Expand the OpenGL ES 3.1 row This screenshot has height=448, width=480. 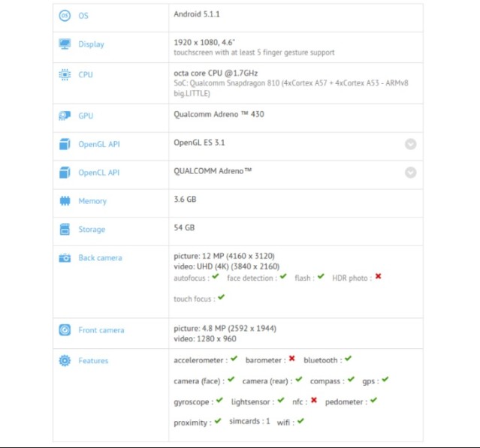click(x=410, y=144)
